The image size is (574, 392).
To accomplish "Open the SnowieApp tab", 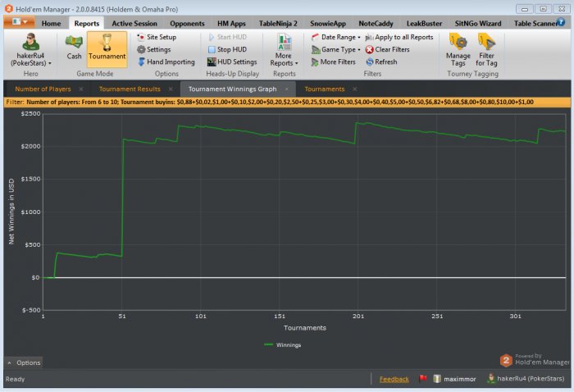I will pyautogui.click(x=328, y=24).
